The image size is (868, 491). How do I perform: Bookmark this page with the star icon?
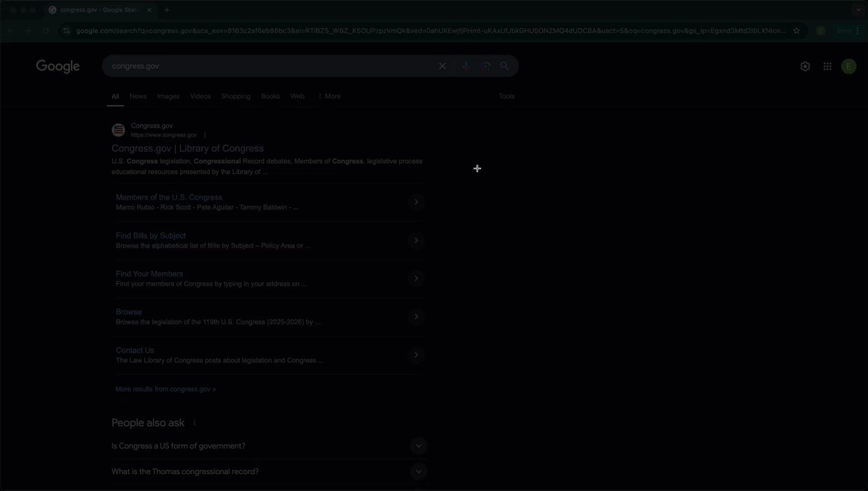[x=796, y=31]
